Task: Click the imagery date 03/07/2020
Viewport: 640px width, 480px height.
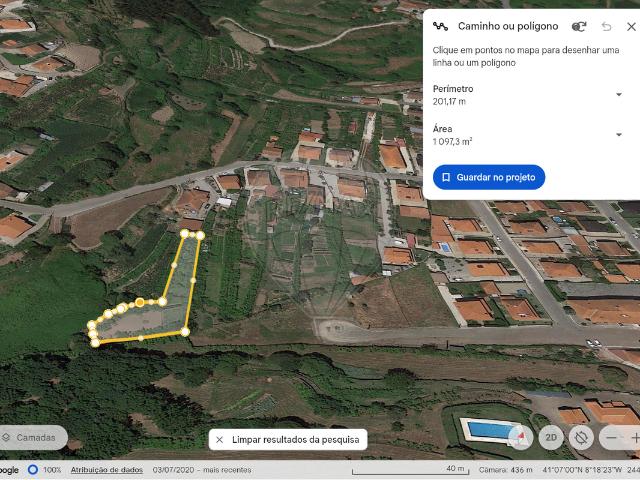Action: coord(173,470)
